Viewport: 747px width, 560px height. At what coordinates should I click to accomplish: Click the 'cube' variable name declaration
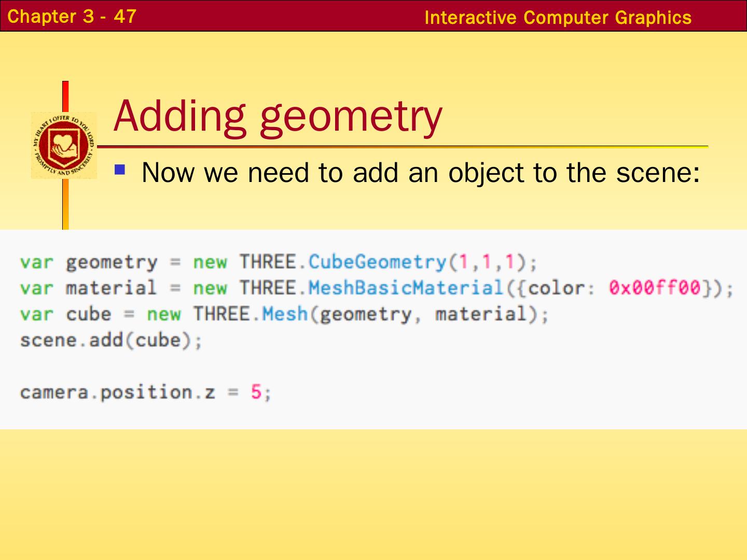(x=89, y=314)
